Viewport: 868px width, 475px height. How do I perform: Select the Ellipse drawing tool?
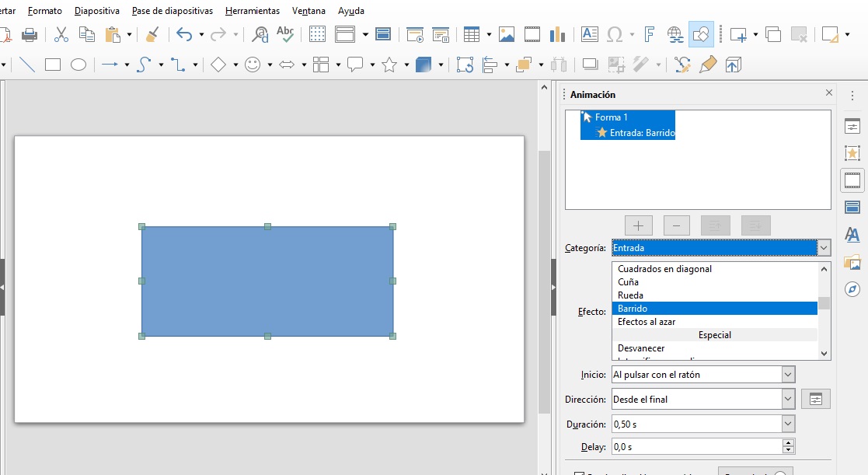click(78, 65)
